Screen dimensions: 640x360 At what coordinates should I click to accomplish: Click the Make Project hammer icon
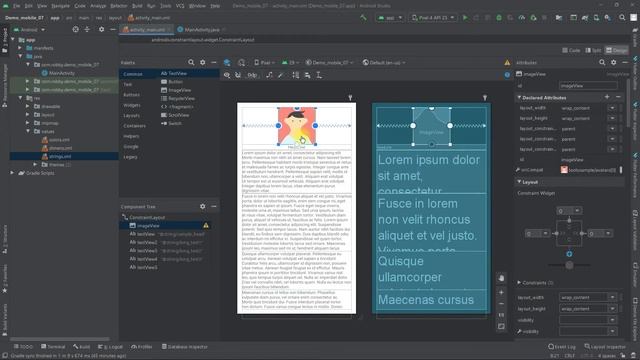pyautogui.click(x=363, y=18)
